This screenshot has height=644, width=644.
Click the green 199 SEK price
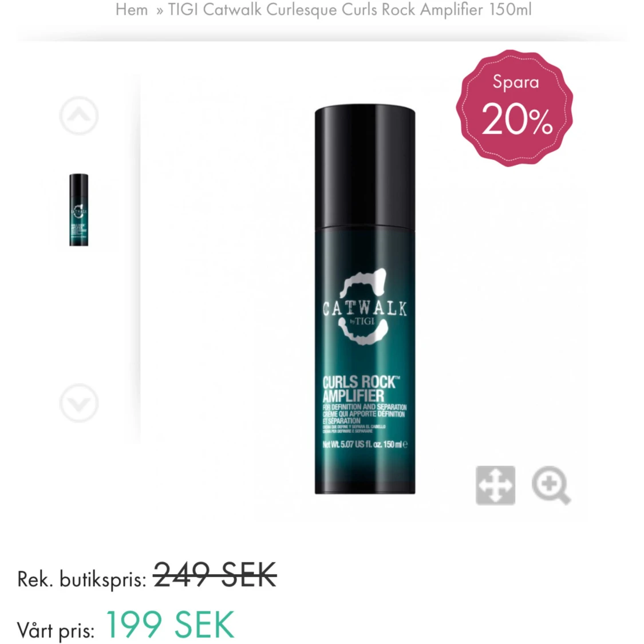(170, 625)
